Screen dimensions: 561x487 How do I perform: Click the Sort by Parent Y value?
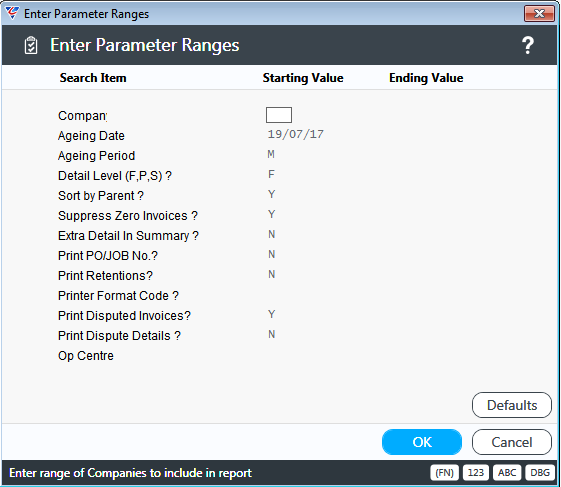coord(272,194)
